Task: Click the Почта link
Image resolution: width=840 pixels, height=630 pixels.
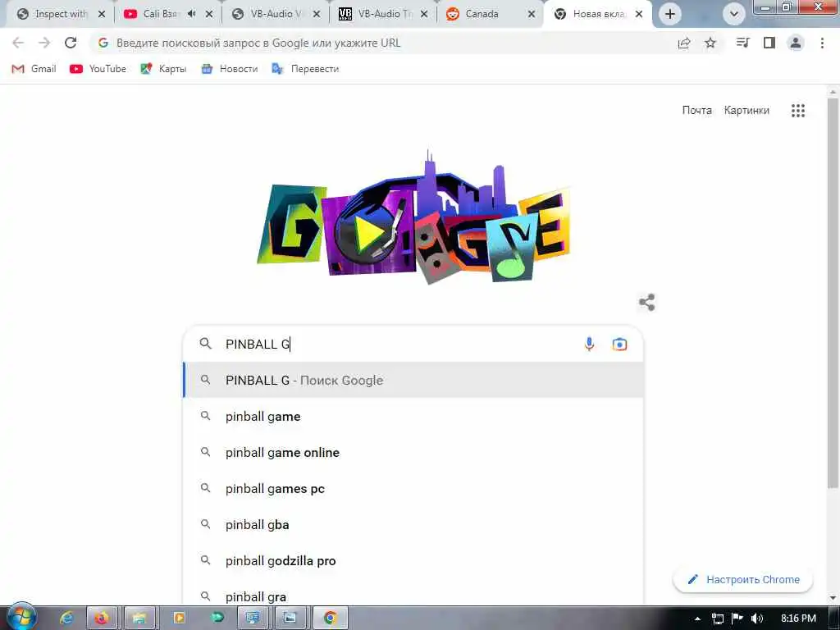Action: tap(697, 111)
